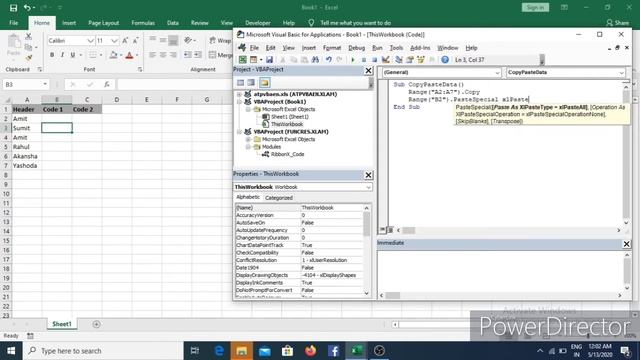This screenshot has height=360, width=640.
Task: Click the Increase Indent icon in Alignment group
Action: pos(198,55)
